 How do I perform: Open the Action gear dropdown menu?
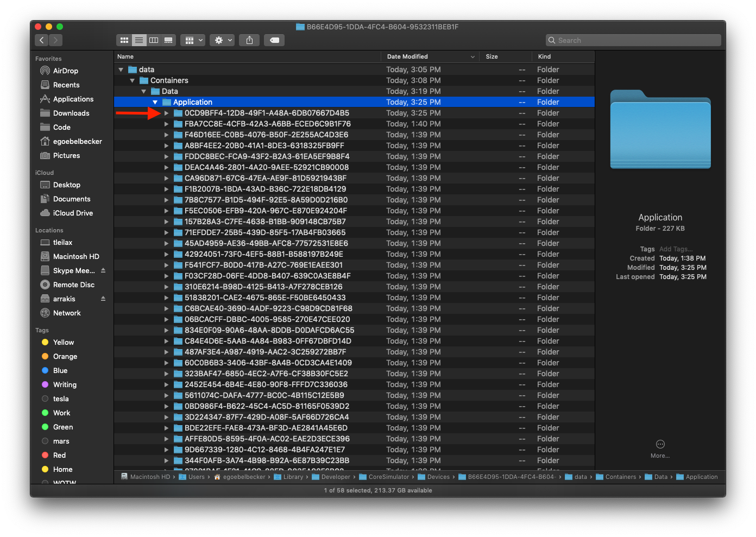pyautogui.click(x=223, y=40)
